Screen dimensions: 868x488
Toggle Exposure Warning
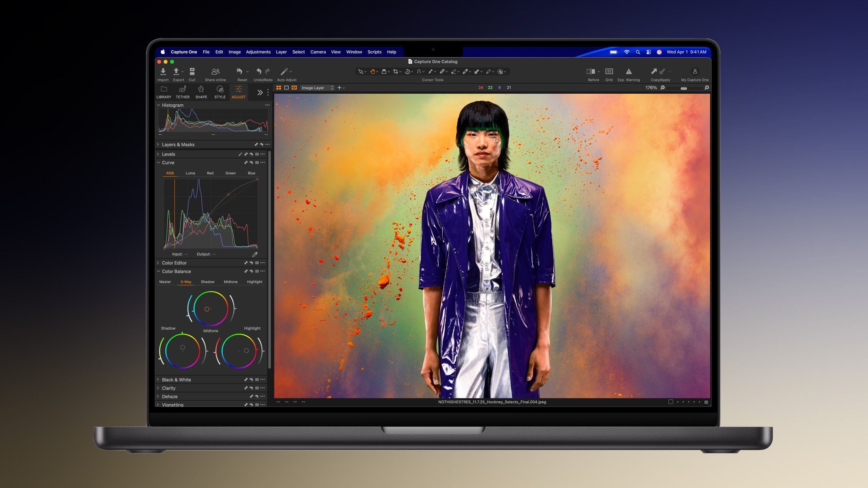point(629,71)
